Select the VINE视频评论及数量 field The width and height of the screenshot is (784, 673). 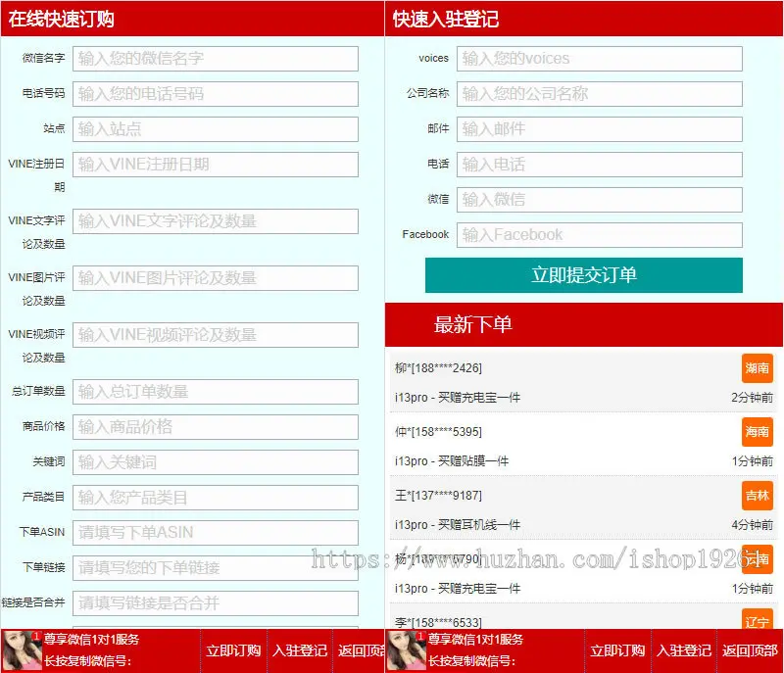pyautogui.click(x=216, y=335)
